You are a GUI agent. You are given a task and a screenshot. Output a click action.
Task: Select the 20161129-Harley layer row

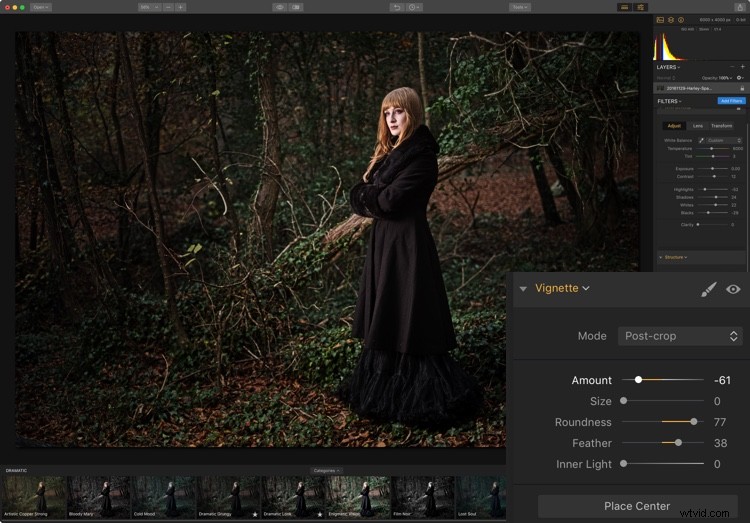pyautogui.click(x=700, y=88)
